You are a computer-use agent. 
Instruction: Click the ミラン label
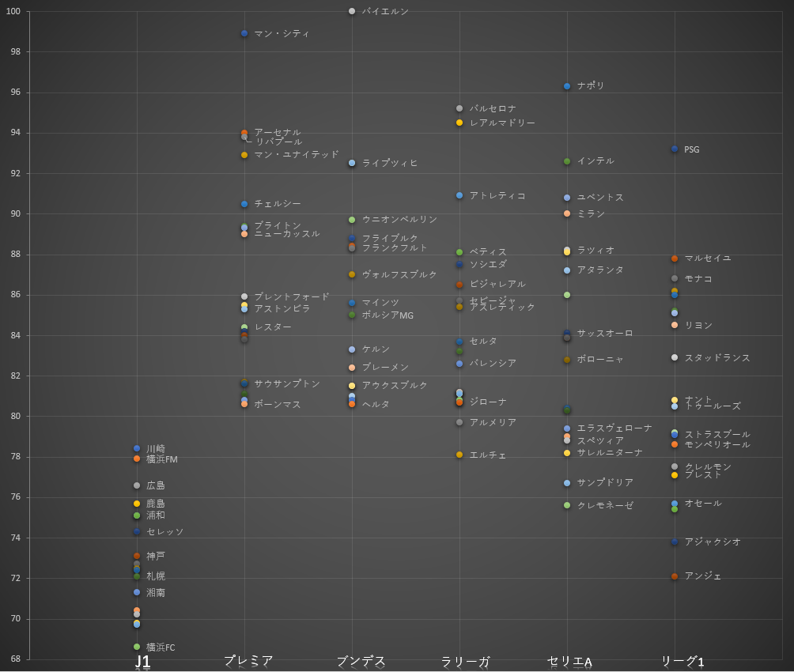click(591, 213)
